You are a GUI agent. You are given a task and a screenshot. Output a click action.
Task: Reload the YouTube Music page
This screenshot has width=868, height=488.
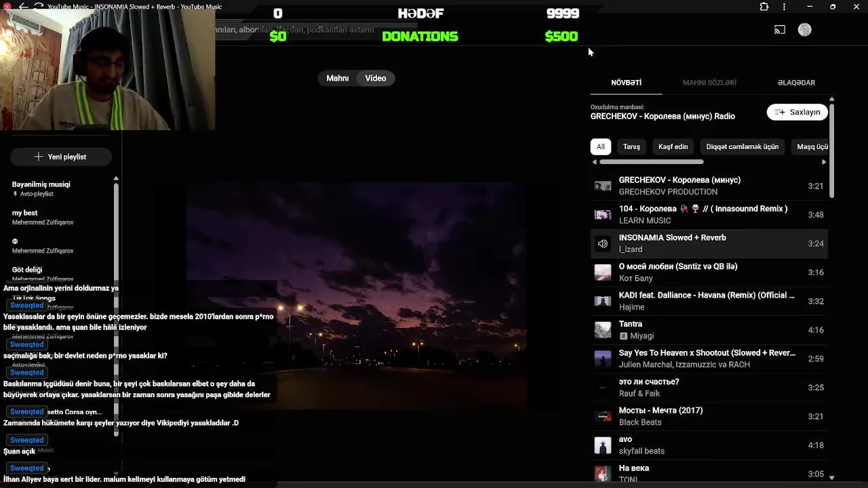tap(39, 7)
